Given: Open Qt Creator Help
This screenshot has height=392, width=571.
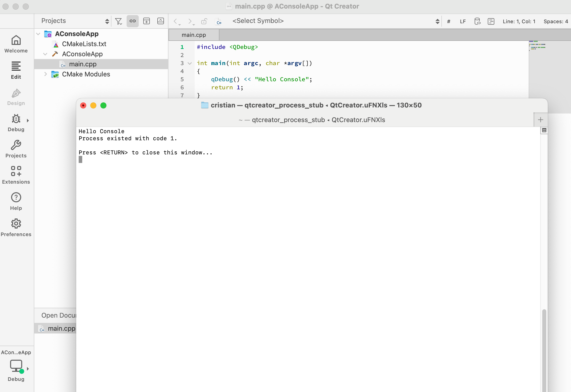Looking at the screenshot, I should coord(16,201).
